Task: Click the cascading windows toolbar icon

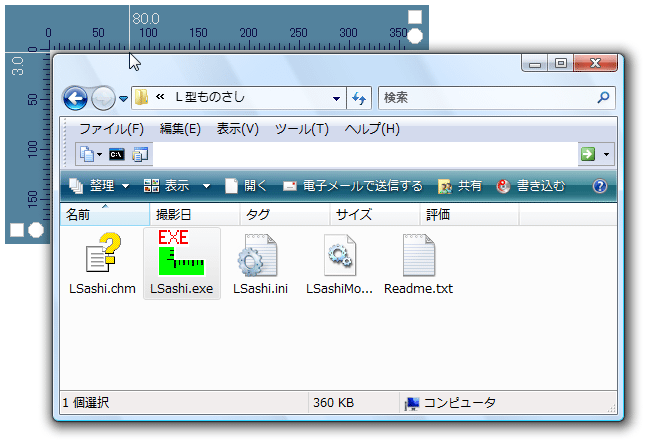Action: tap(140, 155)
